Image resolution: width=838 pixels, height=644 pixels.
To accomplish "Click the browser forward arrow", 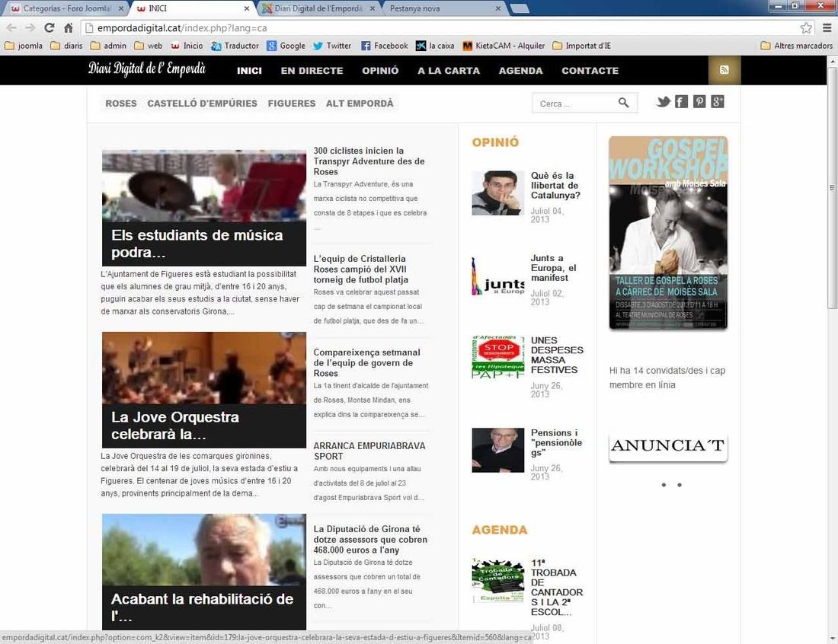I will pyautogui.click(x=30, y=27).
